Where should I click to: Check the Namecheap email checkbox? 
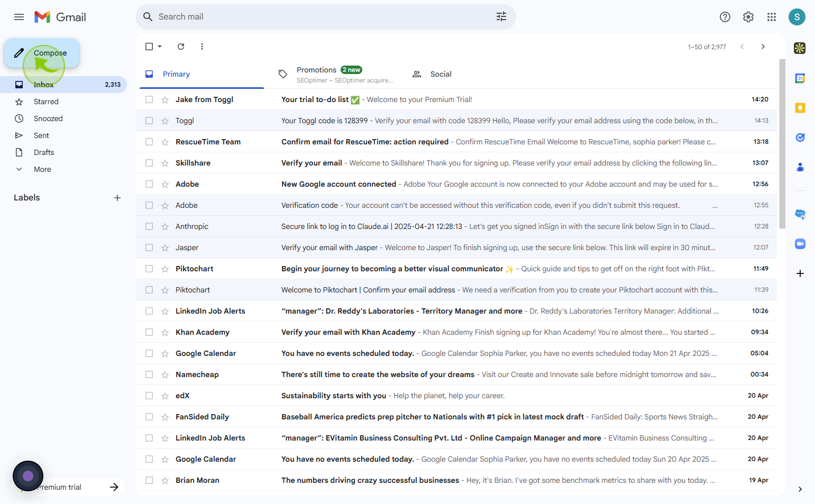(149, 374)
